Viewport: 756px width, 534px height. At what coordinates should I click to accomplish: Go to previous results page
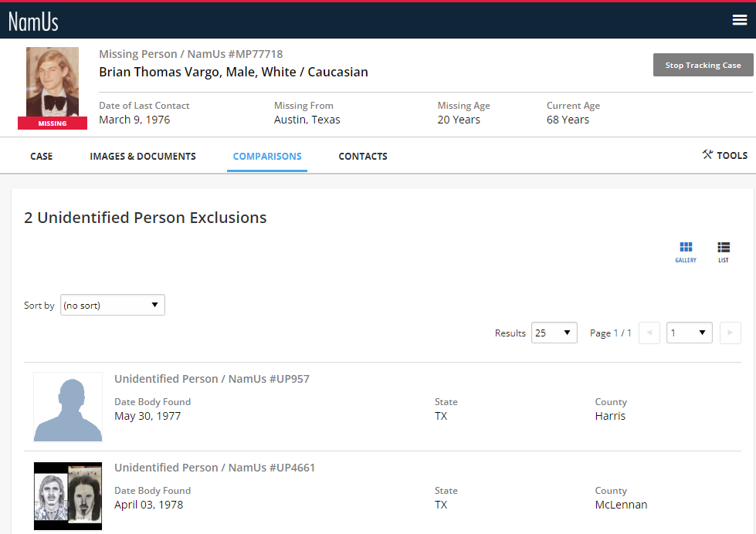(649, 333)
